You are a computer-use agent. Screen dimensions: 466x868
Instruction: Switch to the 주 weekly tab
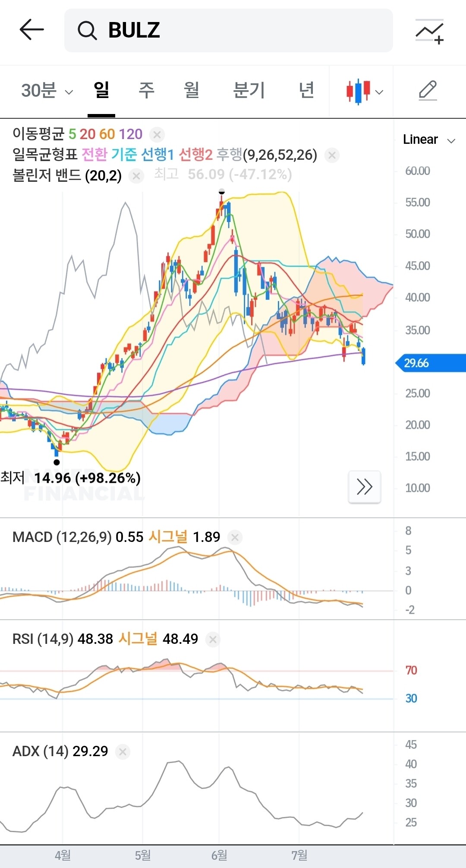tap(146, 90)
